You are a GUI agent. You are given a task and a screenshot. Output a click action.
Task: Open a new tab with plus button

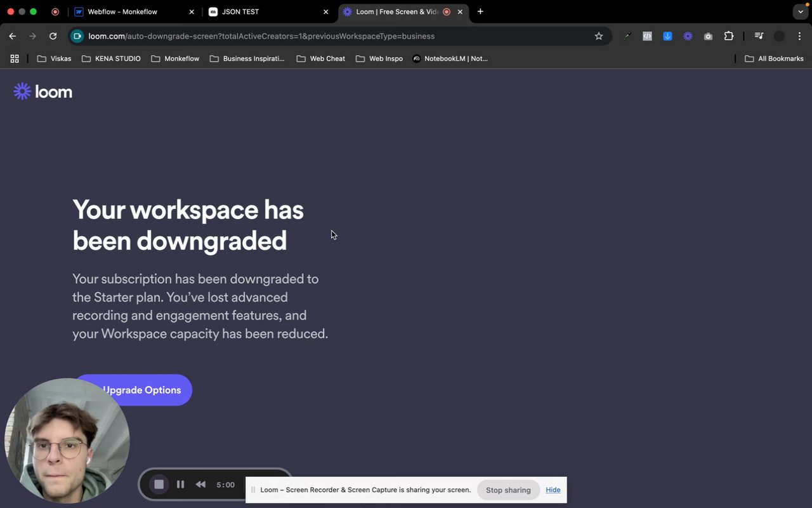tap(480, 11)
